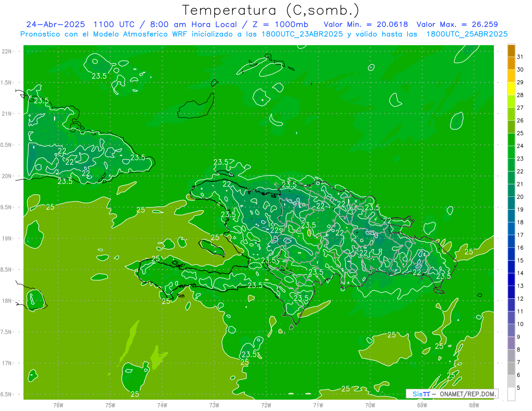Click the "73W" longitude axis label
Screen dimensions: 532x411
pos(214,404)
